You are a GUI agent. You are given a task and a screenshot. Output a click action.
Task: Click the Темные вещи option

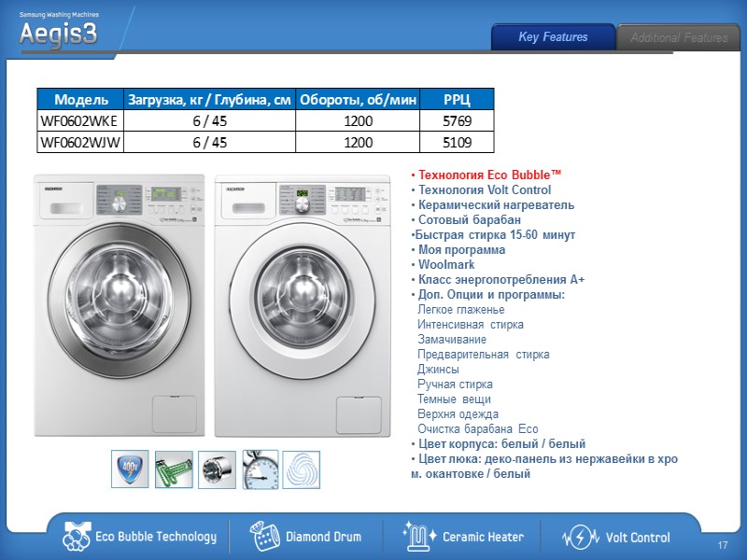tap(454, 399)
